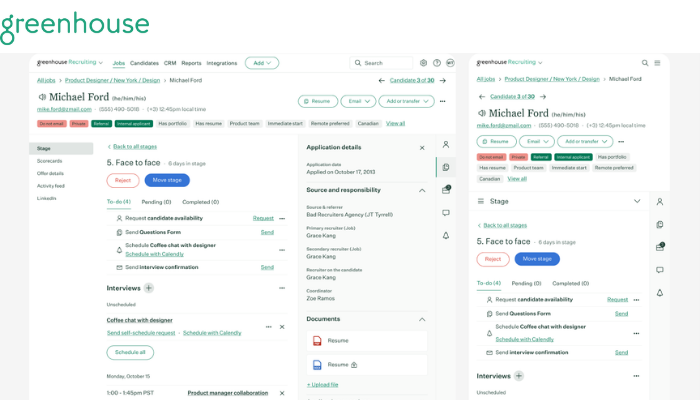The width and height of the screenshot is (700, 400).
Task: Open greenhouse Recruiting switcher in left window
Action: [x=70, y=62]
